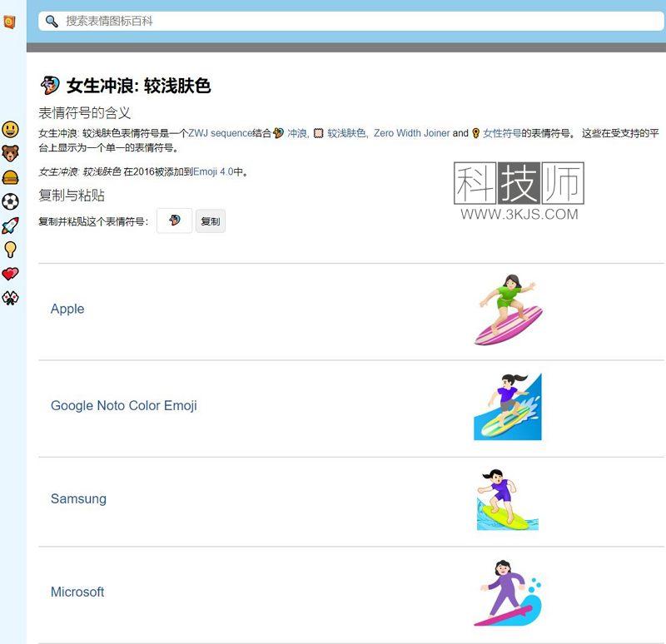Open the light bulb objects category

[10, 250]
